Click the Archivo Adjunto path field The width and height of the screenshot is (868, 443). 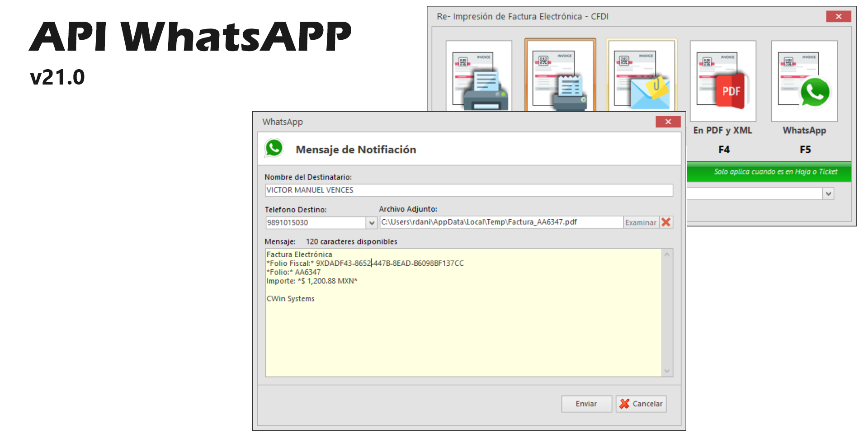(x=501, y=222)
